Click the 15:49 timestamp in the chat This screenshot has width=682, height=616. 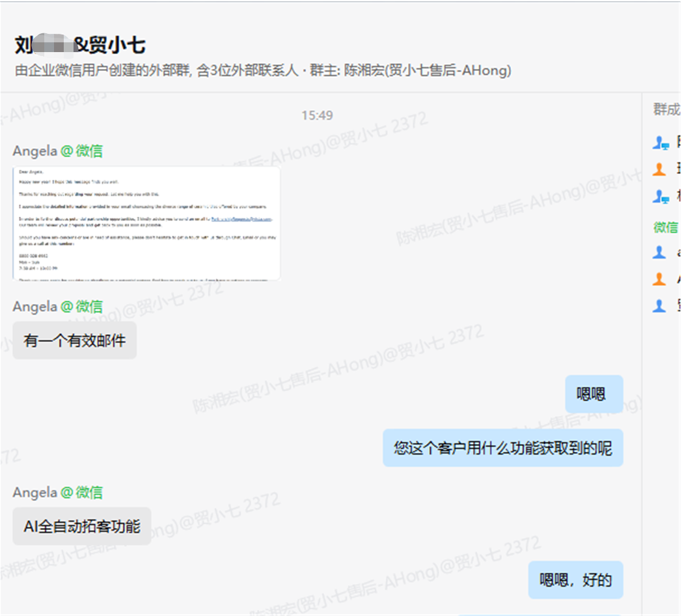tap(317, 115)
